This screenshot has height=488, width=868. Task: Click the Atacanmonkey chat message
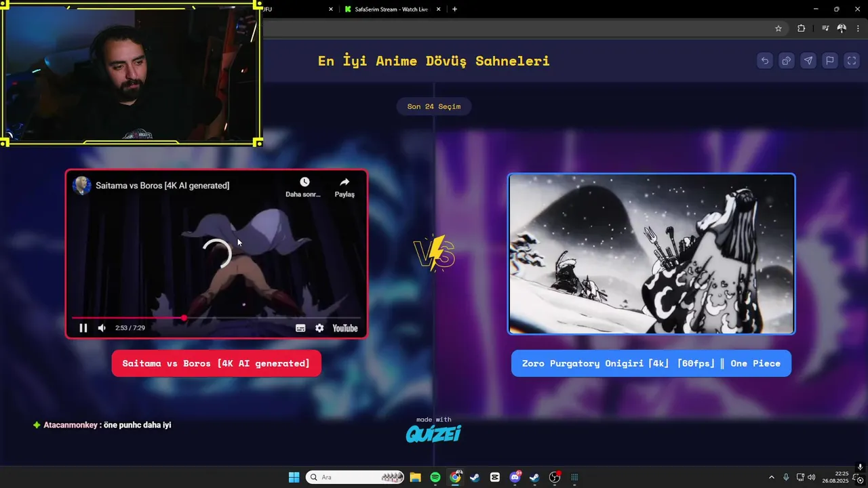[x=102, y=425]
